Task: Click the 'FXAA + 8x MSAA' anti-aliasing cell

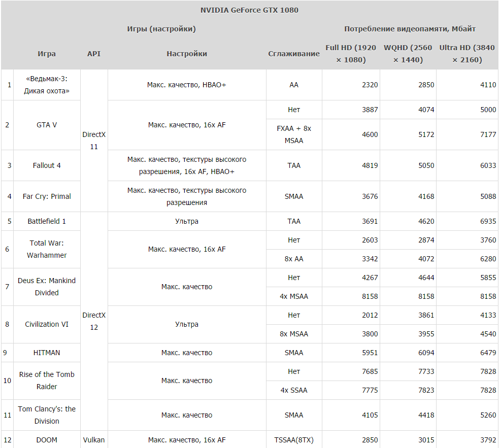Action: (294, 134)
